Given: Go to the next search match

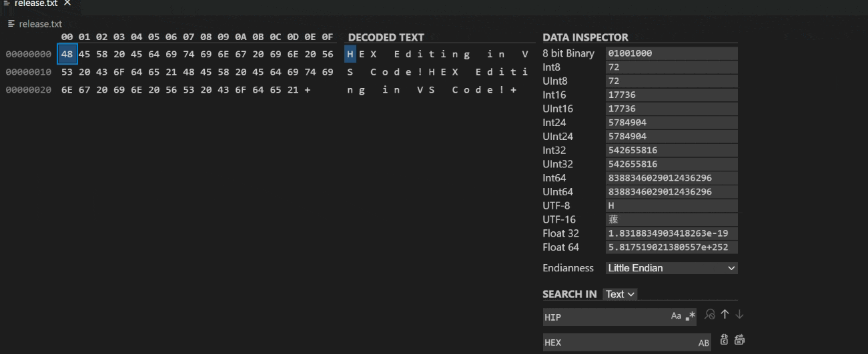Looking at the screenshot, I should coord(739,315).
